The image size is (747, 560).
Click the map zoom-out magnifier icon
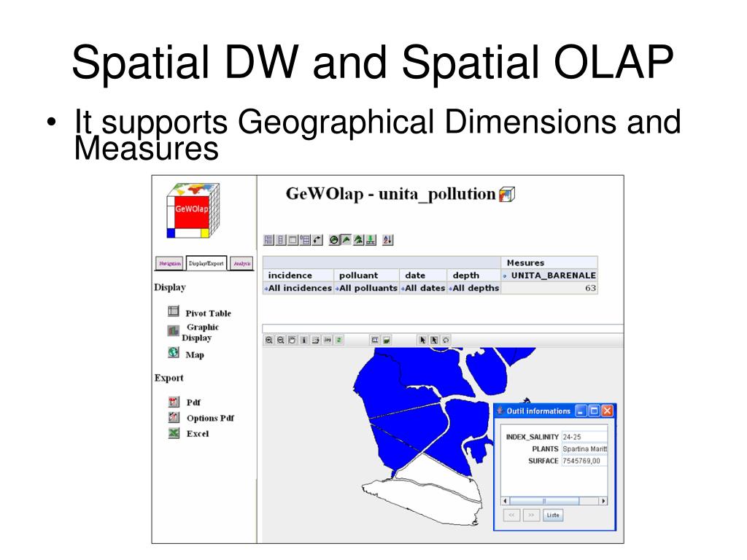tap(281, 340)
